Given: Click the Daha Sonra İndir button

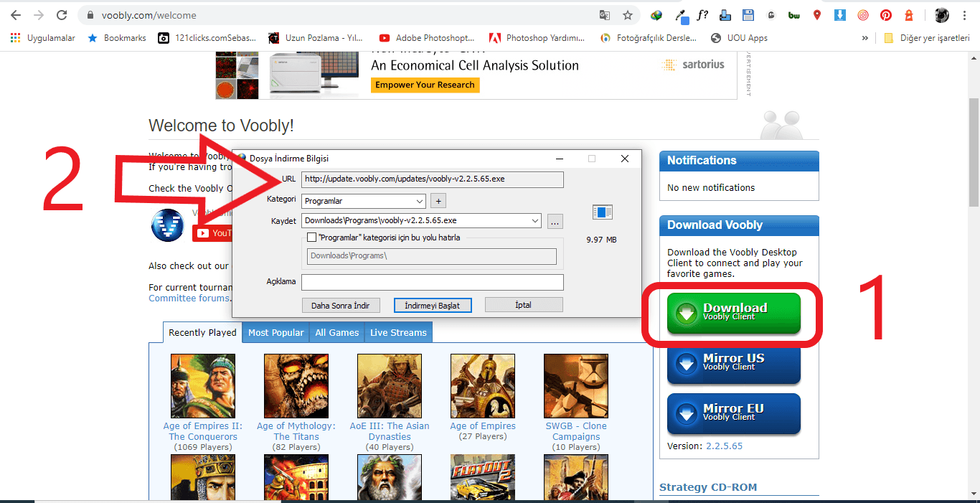Looking at the screenshot, I should [x=341, y=305].
